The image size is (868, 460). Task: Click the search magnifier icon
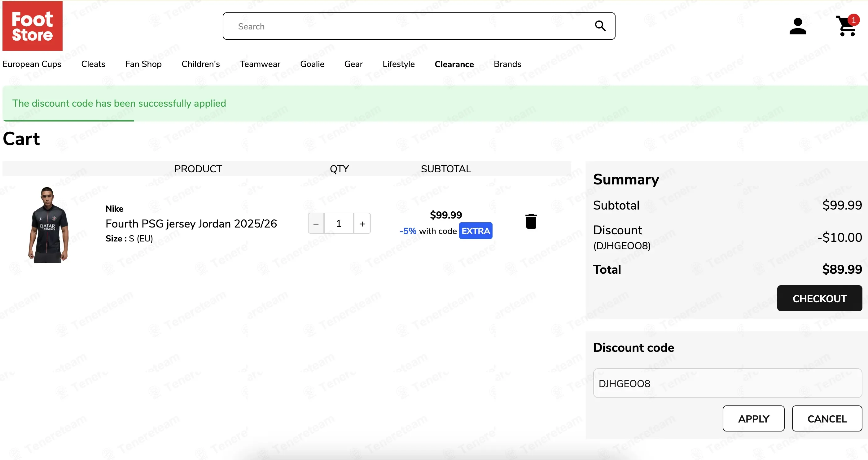(x=600, y=26)
